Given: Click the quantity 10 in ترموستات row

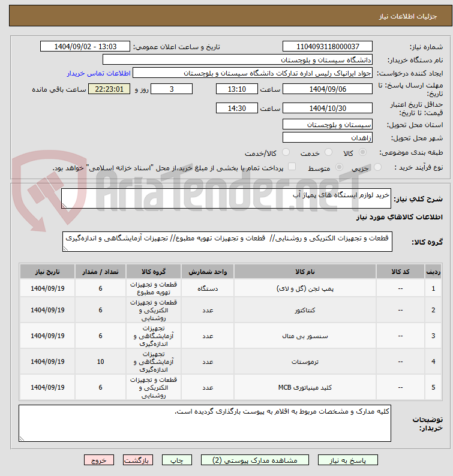Looking at the screenshot, I should click(101, 361).
